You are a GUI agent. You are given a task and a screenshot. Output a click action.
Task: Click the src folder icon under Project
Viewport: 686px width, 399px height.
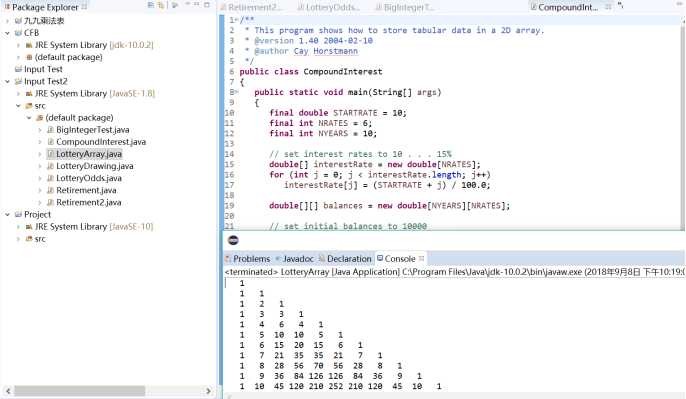[29, 239]
